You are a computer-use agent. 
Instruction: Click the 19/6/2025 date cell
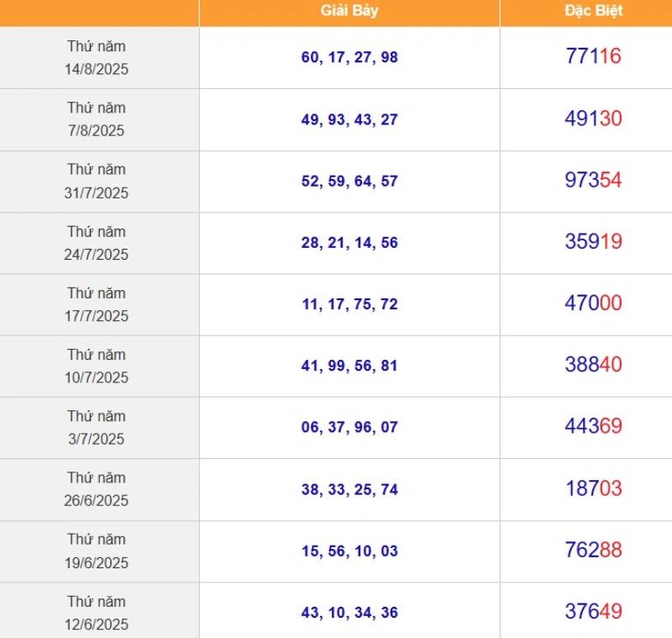coord(97,551)
